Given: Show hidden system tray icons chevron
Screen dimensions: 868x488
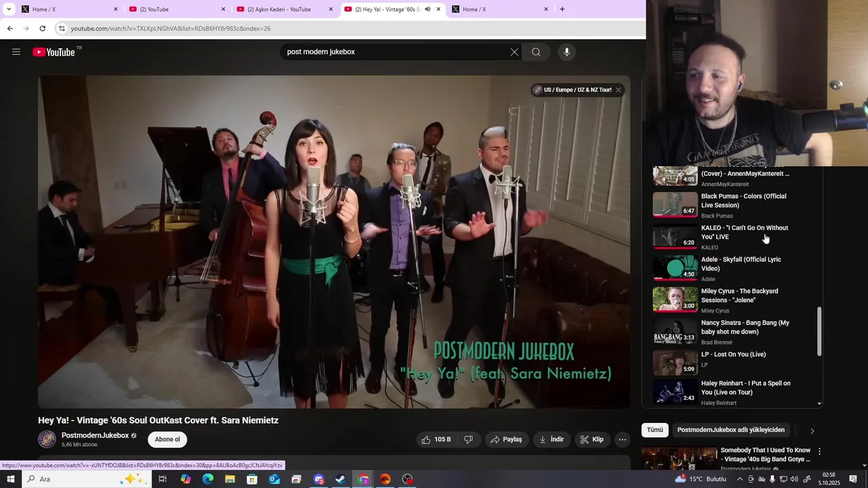Looking at the screenshot, I should pyautogui.click(x=740, y=479).
